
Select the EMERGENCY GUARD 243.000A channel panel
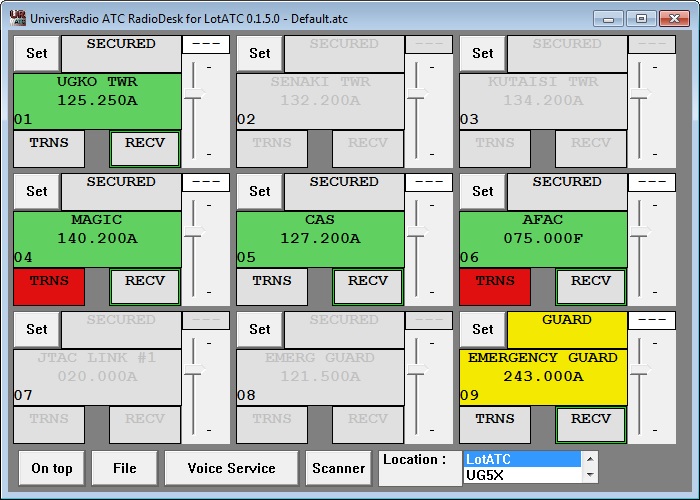[543, 377]
